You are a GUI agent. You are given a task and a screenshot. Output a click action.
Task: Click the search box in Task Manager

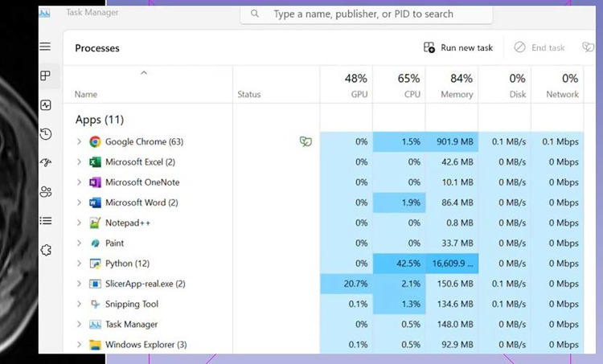362,14
